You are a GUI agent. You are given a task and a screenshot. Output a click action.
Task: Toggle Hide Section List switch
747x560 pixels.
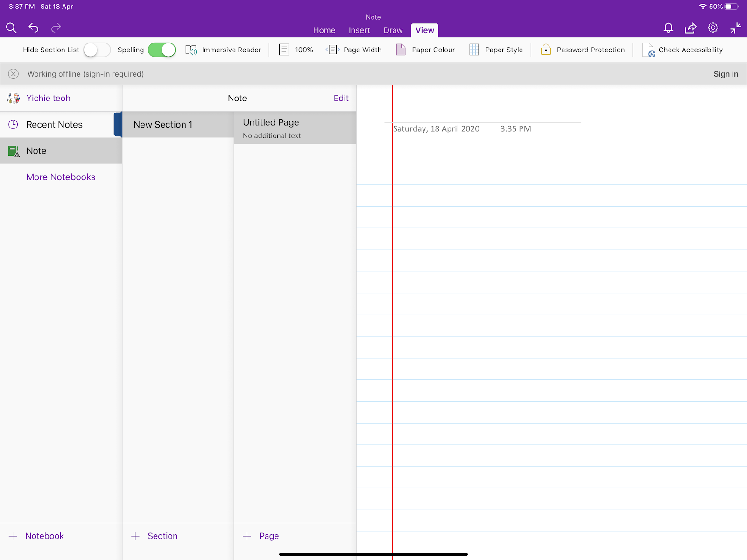[97, 50]
